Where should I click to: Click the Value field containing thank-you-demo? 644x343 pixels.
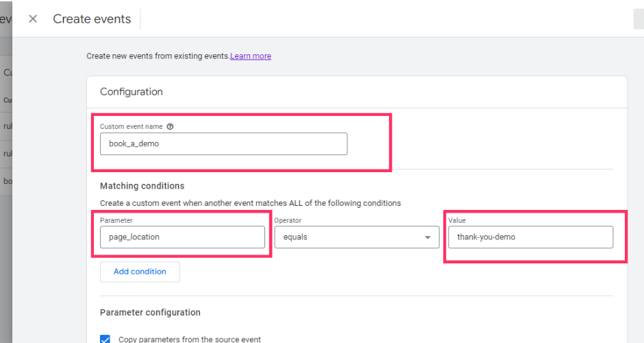530,237
